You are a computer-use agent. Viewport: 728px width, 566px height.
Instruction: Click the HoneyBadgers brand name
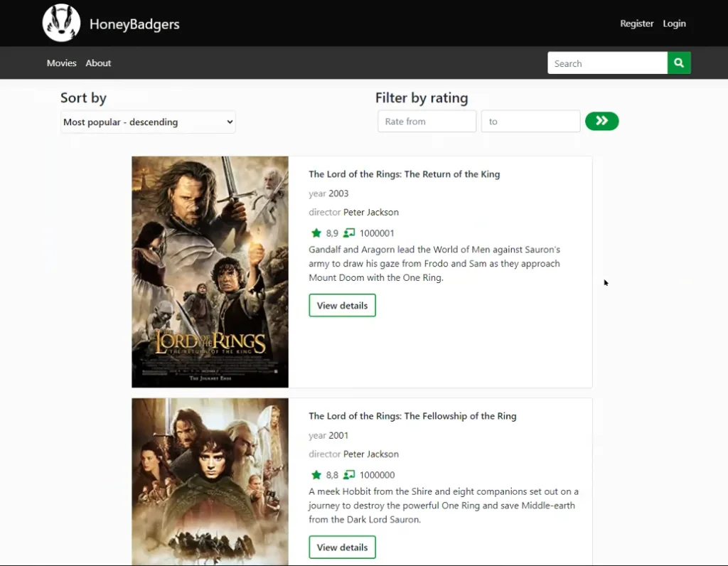134,24
